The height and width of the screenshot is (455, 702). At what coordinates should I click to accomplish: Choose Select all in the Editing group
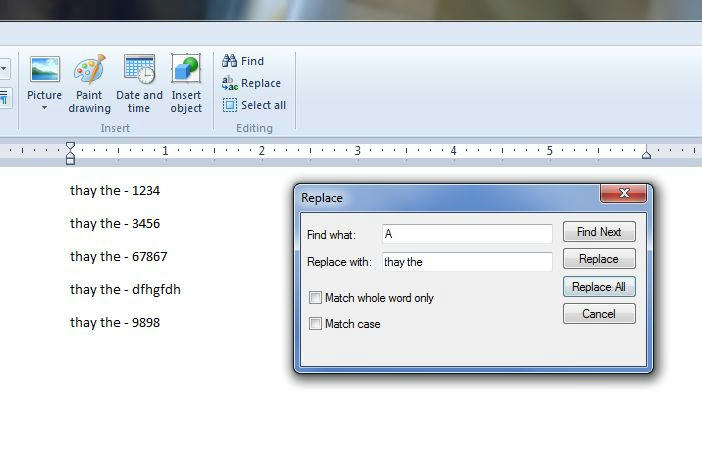point(254,105)
